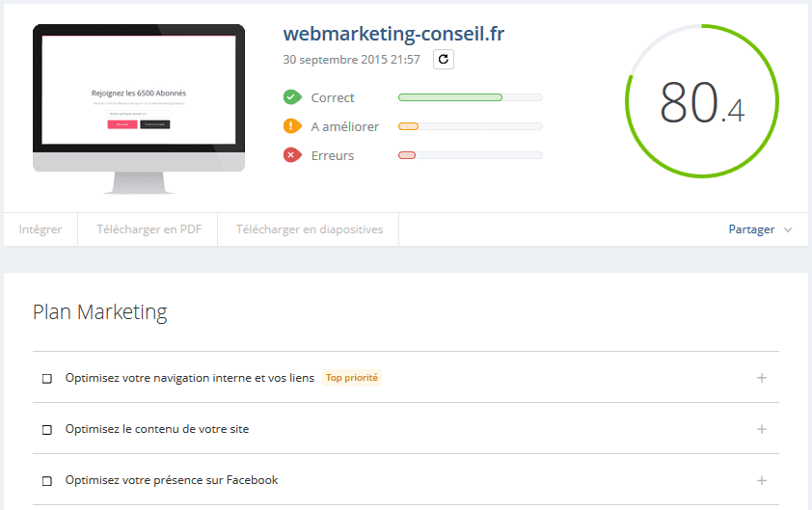Click the A améliorer label text

(x=345, y=127)
